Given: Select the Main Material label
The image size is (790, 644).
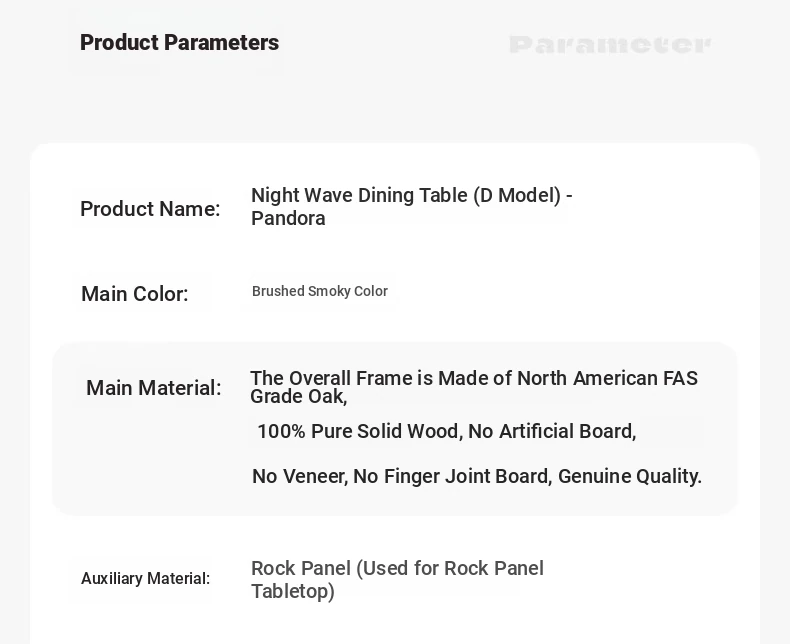Looking at the screenshot, I should [154, 388].
